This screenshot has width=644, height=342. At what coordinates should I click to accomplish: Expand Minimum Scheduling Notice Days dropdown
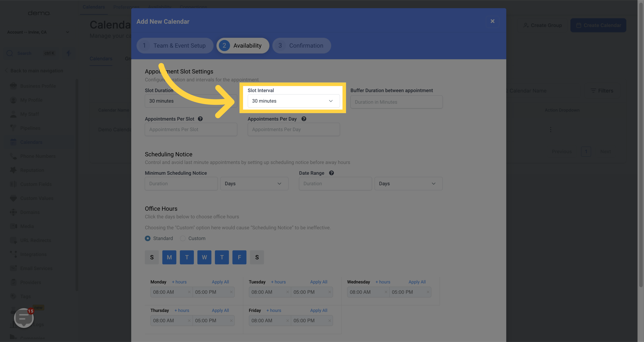point(254,184)
